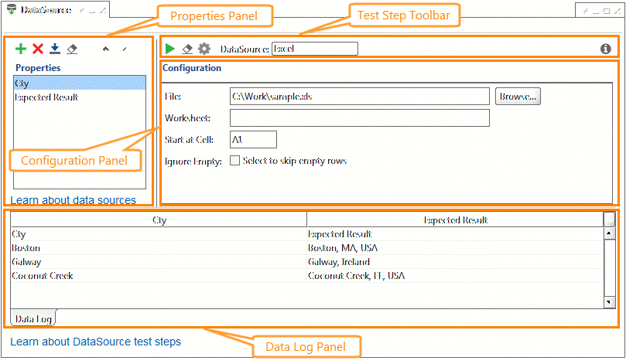
Task: Enable the Ignore Empty rows checkbox
Action: pyautogui.click(x=234, y=161)
